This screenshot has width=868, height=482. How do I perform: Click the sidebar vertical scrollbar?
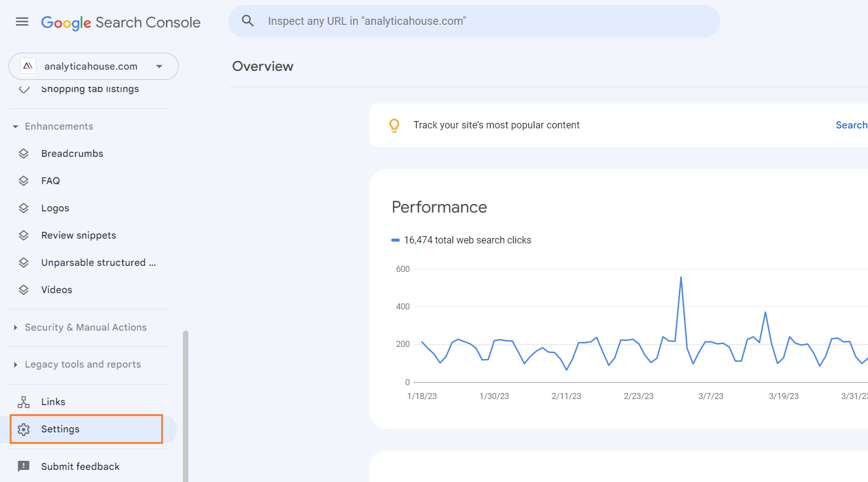(185, 406)
